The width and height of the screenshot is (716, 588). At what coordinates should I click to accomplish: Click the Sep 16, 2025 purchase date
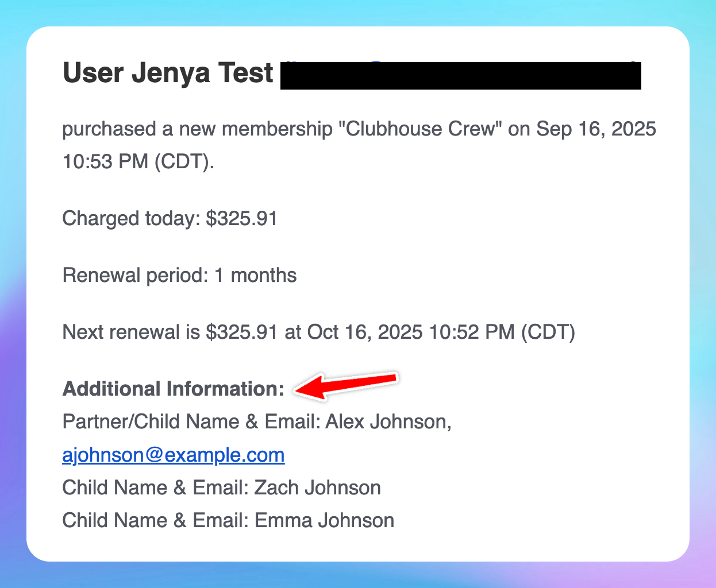tap(596, 129)
